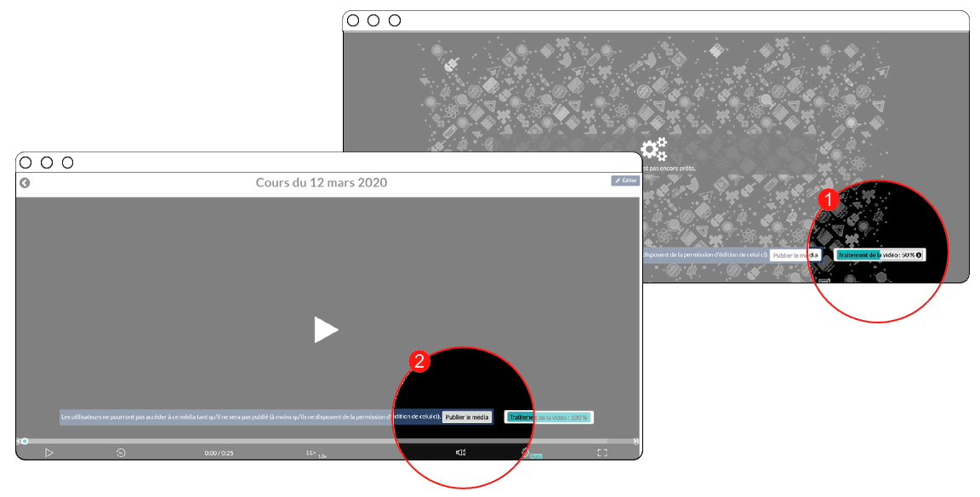Screen dimensions: 980x497
Task: Open video quality settings gear
Action: click(x=526, y=453)
